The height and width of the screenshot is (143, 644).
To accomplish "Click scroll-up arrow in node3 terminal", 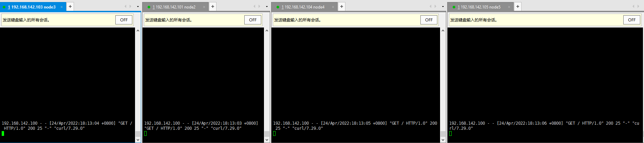I will tap(138, 31).
